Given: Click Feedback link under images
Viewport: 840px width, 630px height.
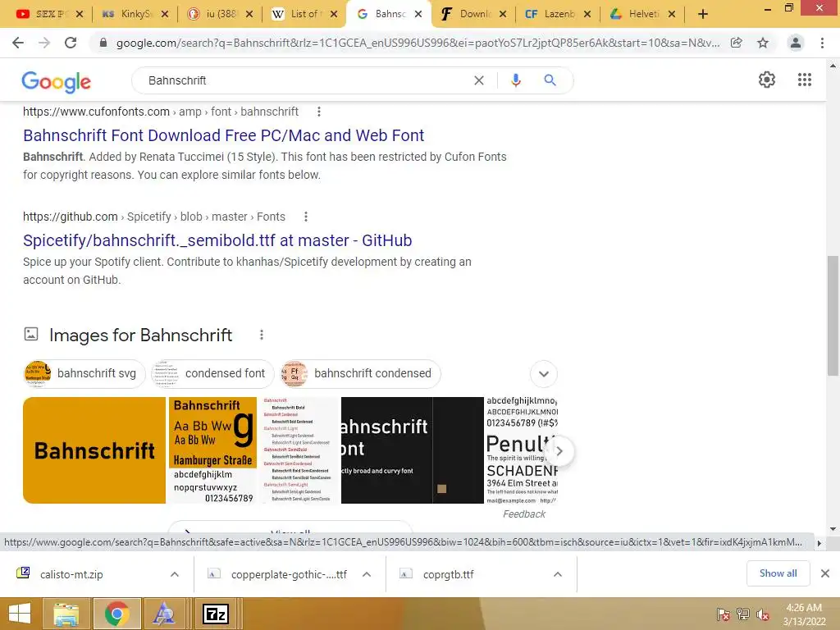Looking at the screenshot, I should [524, 514].
